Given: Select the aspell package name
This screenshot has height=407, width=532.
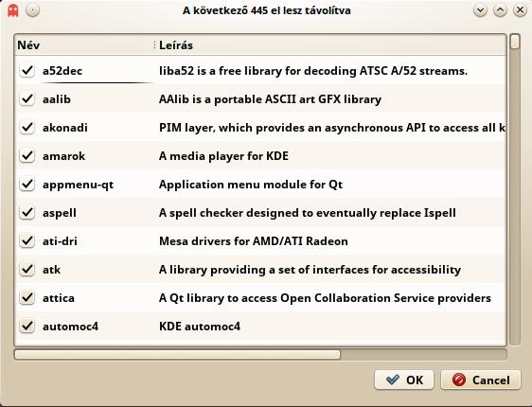Looking at the screenshot, I should [x=60, y=213].
